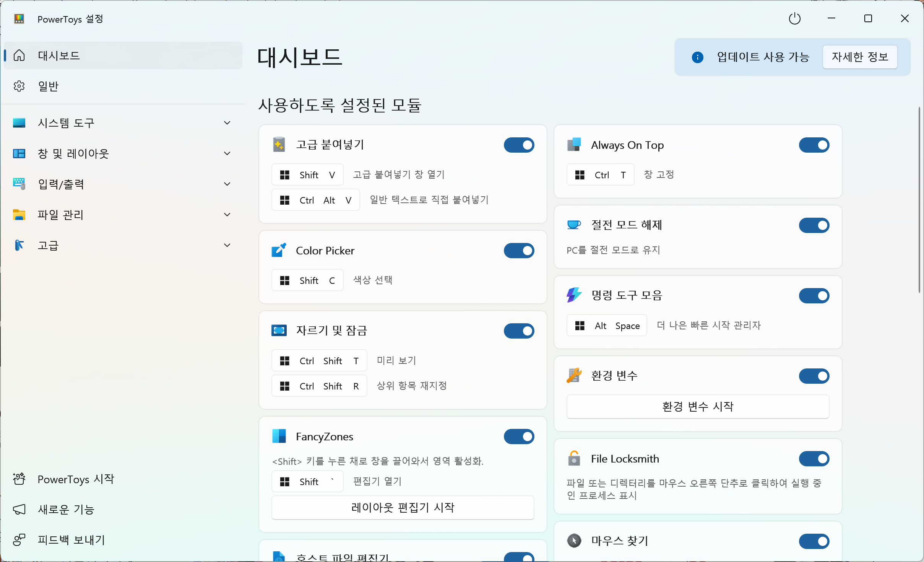
Task: Open the PowerToys 시작 page
Action: tap(123, 479)
